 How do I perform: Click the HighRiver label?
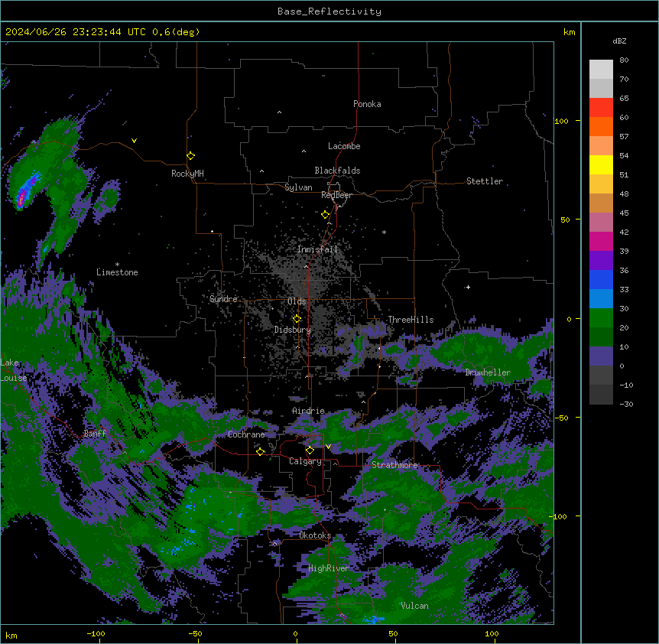[329, 568]
